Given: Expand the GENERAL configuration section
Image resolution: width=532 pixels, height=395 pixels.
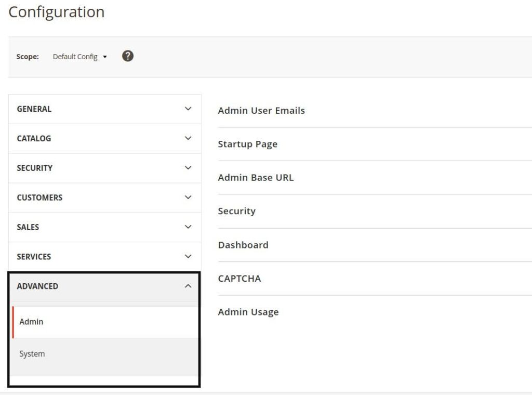Looking at the screenshot, I should tap(104, 109).
